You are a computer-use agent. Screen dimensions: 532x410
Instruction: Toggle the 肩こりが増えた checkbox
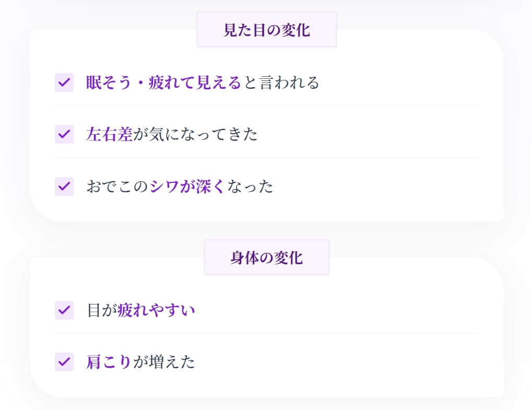tap(64, 361)
